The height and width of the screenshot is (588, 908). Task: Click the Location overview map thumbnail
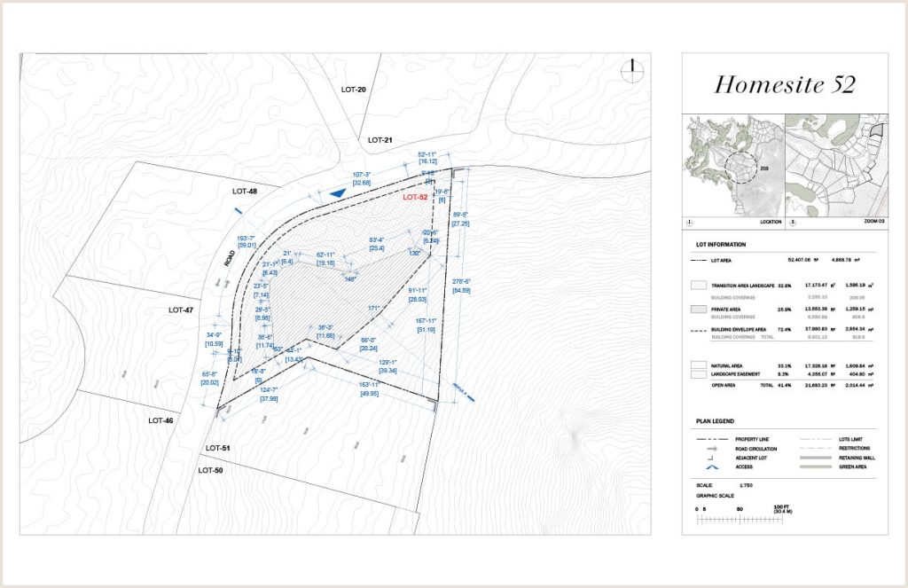pos(732,166)
